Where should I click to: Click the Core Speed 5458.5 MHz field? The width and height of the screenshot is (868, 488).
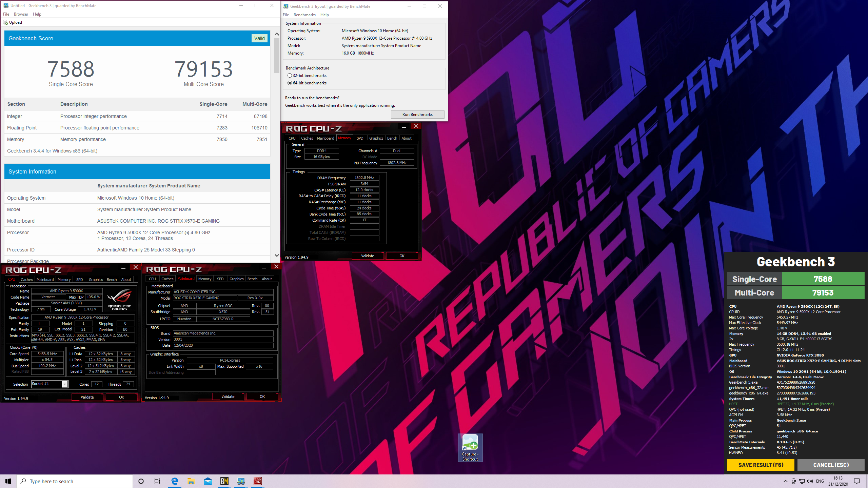[x=47, y=354]
